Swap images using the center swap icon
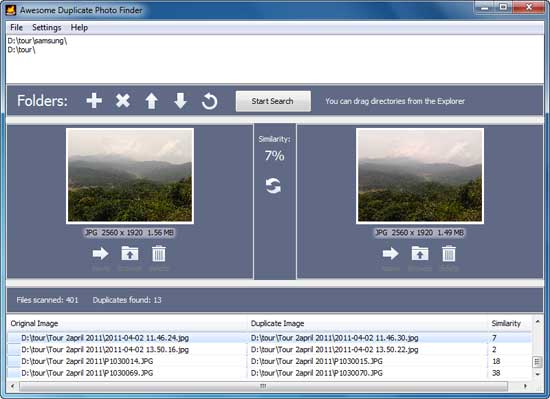 (x=273, y=186)
